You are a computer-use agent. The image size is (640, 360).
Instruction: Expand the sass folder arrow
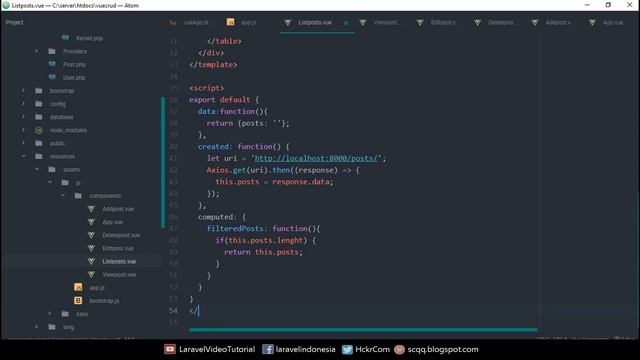click(x=50, y=313)
